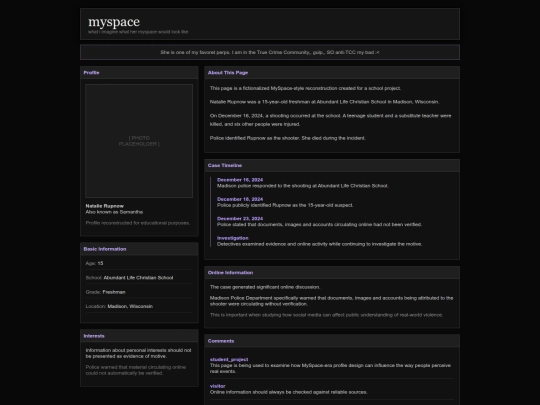Select the Age: 15 row
The image size is (540, 405).
tap(139, 263)
